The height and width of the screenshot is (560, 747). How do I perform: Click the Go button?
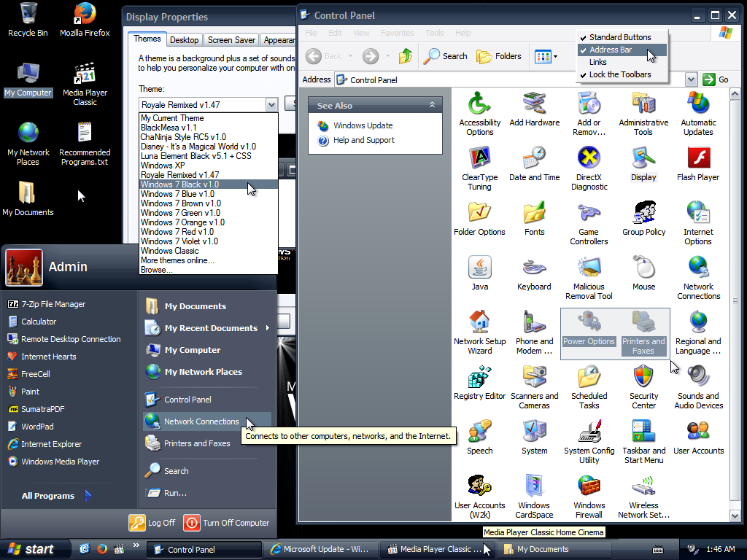pyautogui.click(x=716, y=79)
